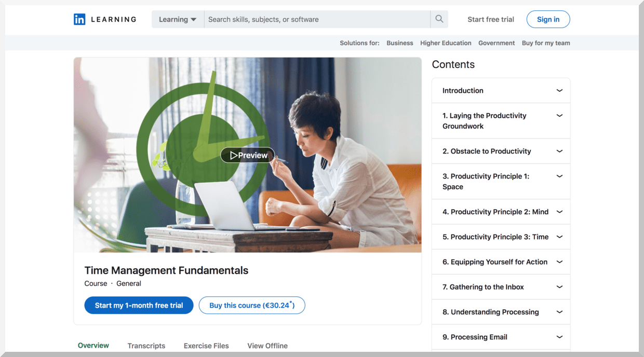This screenshot has height=357, width=644.
Task: Expand the Obstacle to Productivity chapter
Action: [x=501, y=152]
